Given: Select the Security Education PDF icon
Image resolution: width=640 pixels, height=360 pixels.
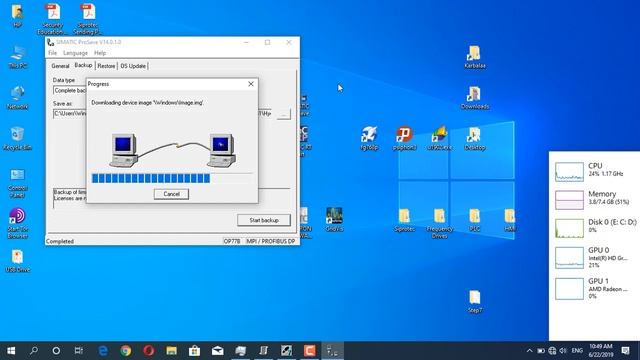Looking at the screenshot, I should click(52, 19).
